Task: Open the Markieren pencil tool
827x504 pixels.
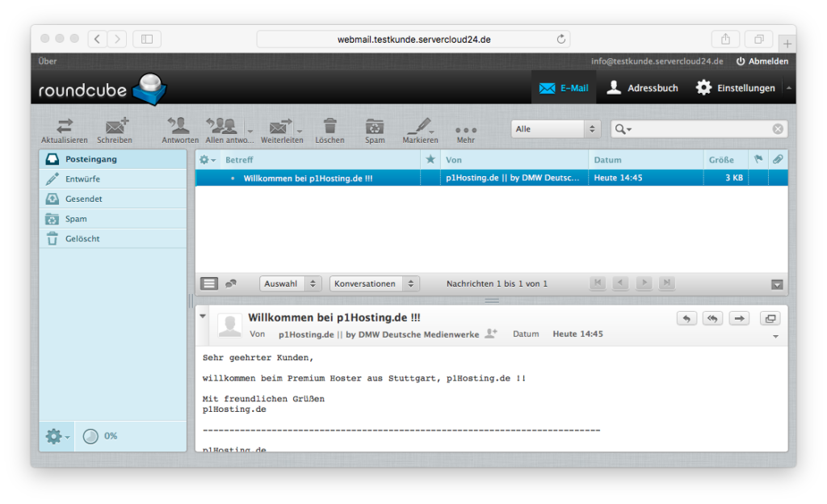Action: tap(418, 126)
